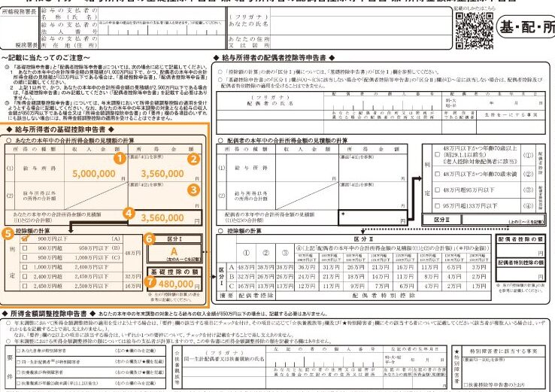This screenshot has height=392, width=555.
Task: Click the 基・配・所 label badge
Action: coord(525,26)
